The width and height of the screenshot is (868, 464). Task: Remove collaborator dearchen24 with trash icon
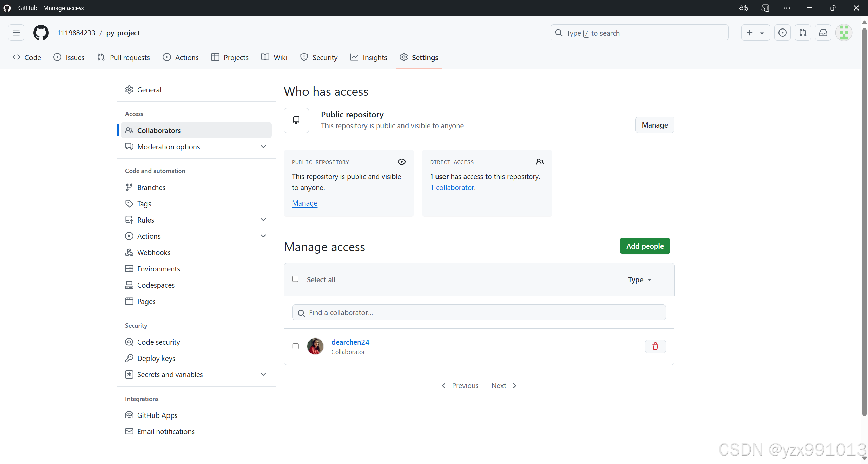tap(655, 346)
